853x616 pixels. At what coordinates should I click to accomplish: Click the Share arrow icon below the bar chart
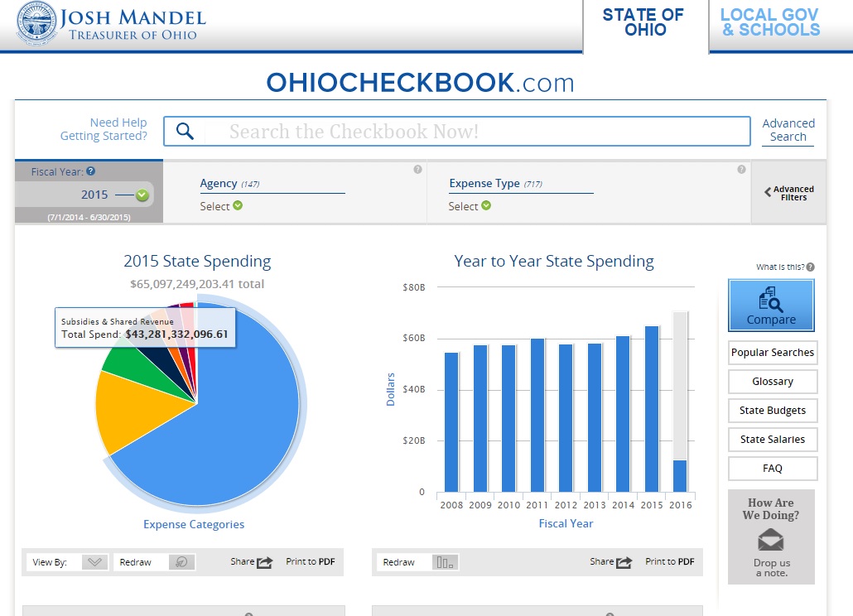(624, 562)
